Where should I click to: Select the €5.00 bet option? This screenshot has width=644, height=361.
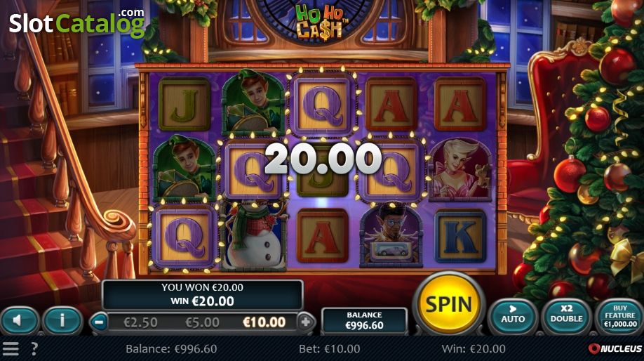[202, 322]
